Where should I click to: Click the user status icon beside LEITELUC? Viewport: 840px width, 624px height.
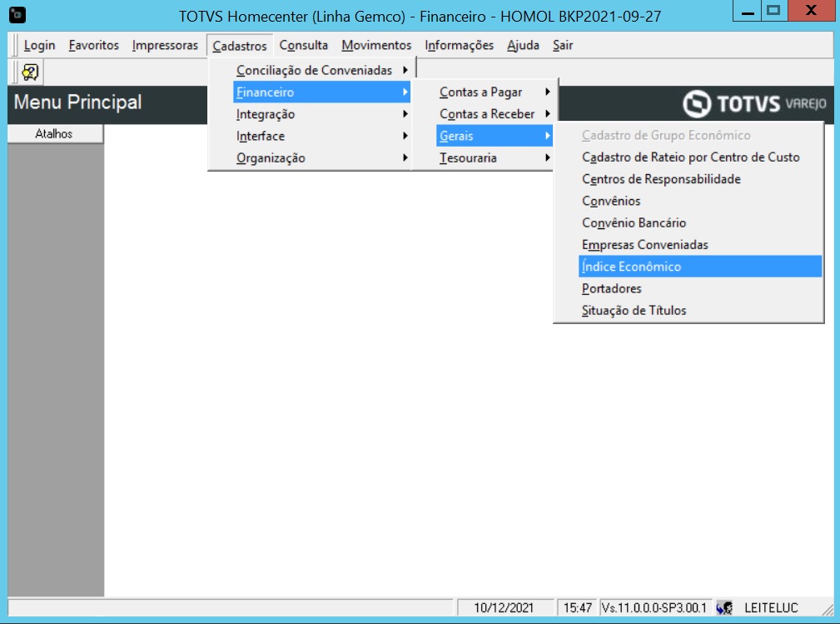tap(724, 607)
